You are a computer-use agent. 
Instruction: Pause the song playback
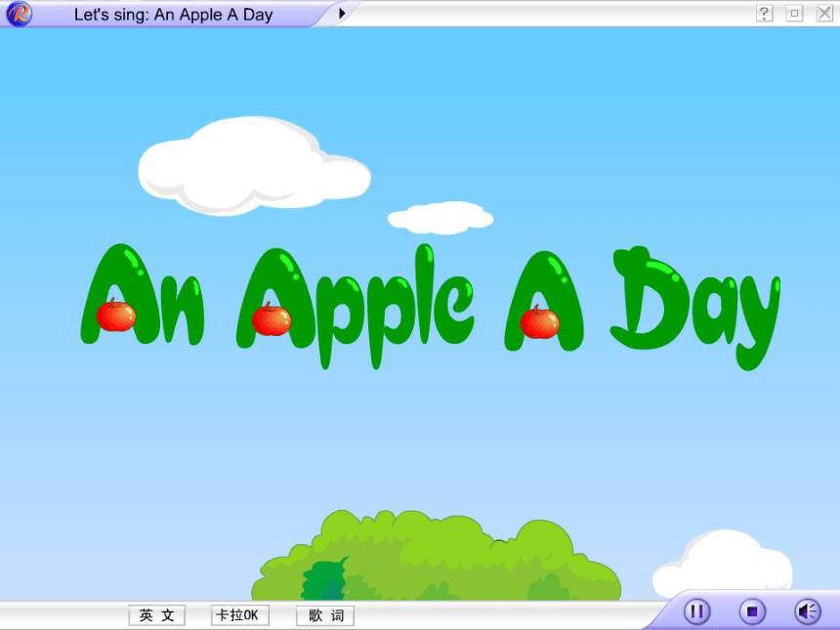tap(697, 611)
